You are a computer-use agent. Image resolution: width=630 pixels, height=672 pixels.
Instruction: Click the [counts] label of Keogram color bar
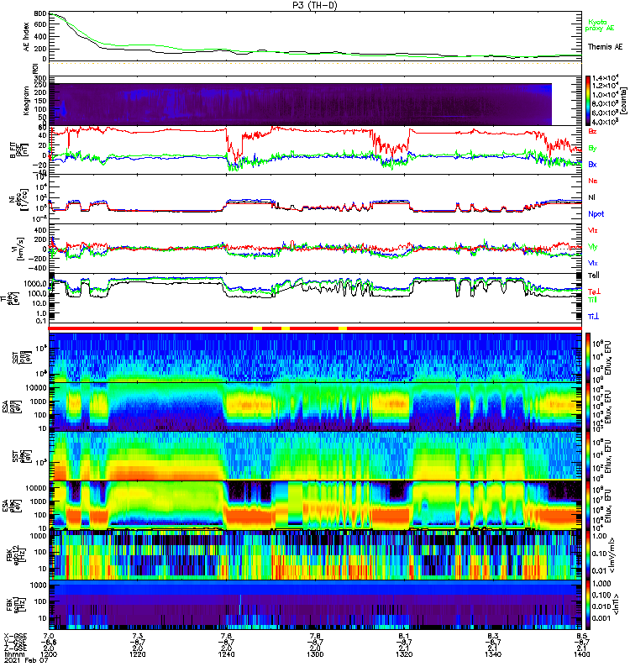pos(623,101)
